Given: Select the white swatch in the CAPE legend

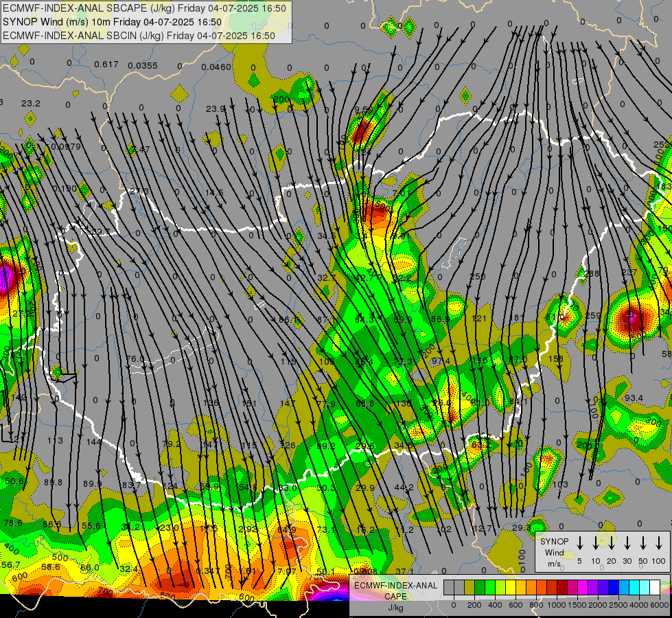Looking at the screenshot, I should tap(654, 587).
